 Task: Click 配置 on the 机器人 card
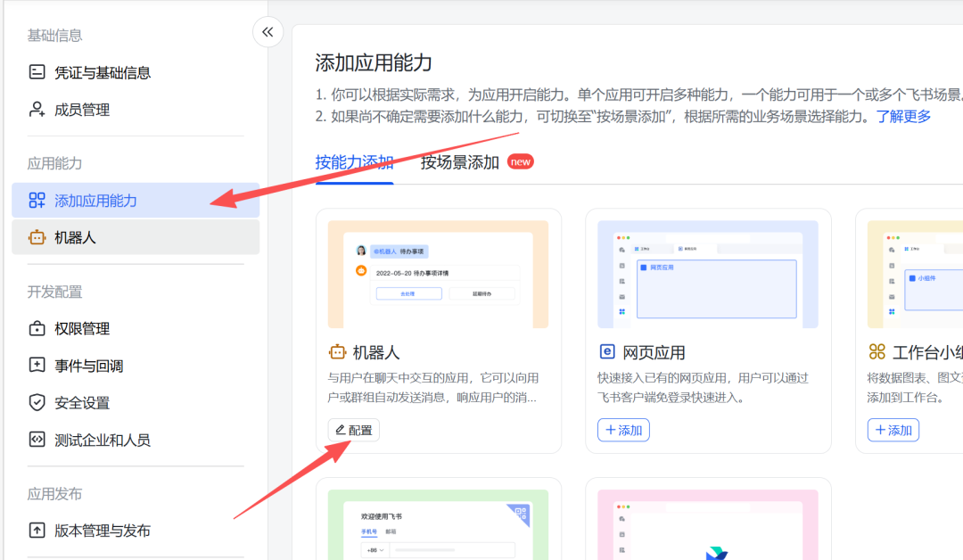(x=353, y=429)
